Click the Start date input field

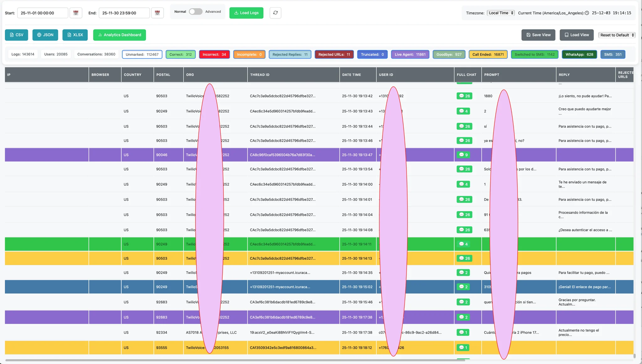[x=43, y=13]
